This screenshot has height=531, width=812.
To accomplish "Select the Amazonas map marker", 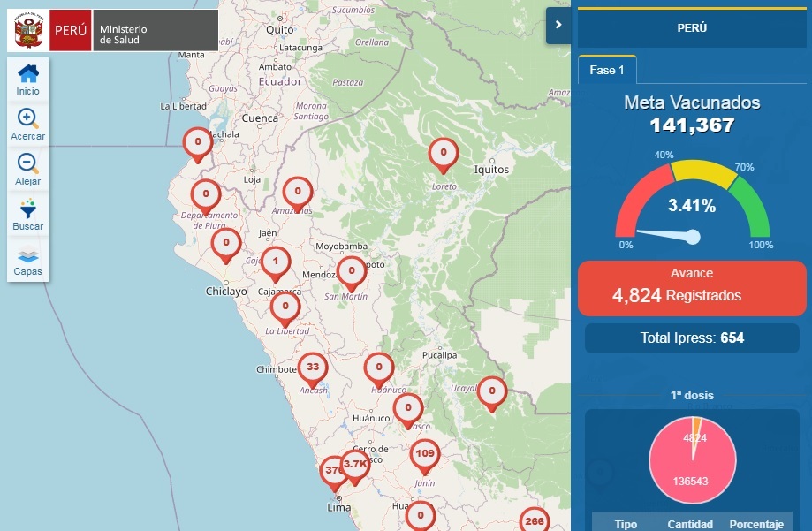I will click(x=298, y=194).
